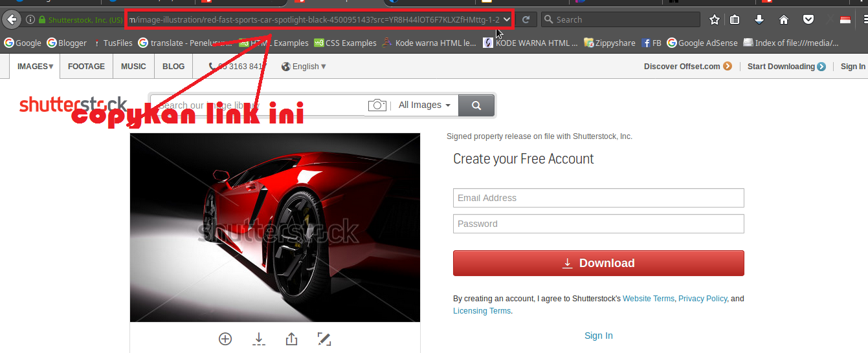Open the Privacy Policy link
The height and width of the screenshot is (353, 868).
[703, 299]
